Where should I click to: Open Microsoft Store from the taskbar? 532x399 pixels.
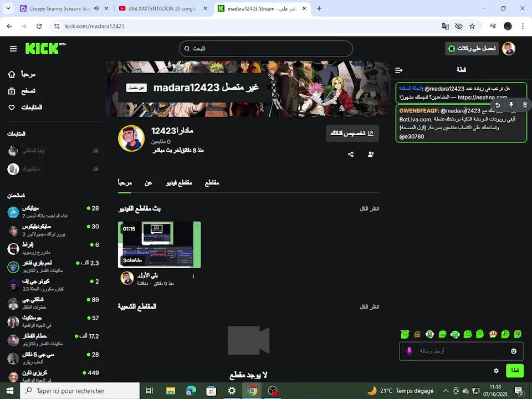(x=211, y=391)
